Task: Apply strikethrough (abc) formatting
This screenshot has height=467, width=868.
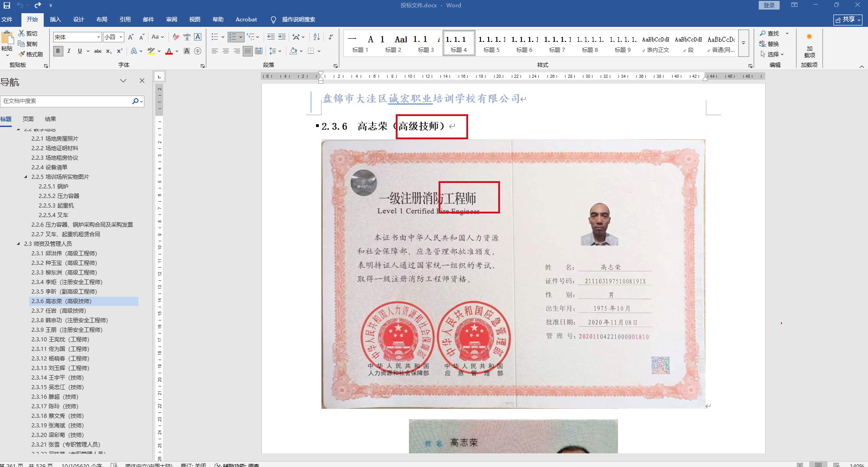Action: (98, 51)
